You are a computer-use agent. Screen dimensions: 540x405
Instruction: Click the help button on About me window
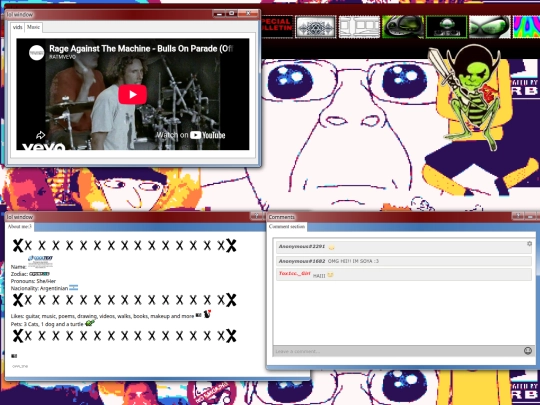click(257, 216)
